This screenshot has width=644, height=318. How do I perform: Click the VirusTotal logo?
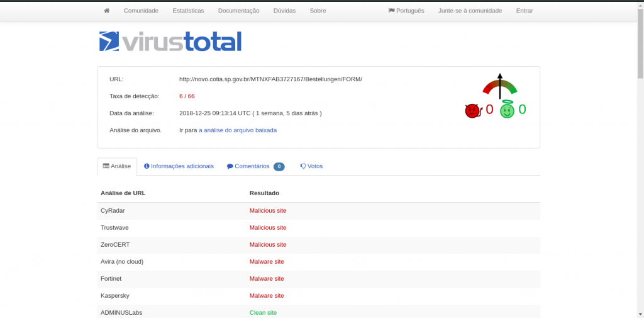tap(170, 41)
